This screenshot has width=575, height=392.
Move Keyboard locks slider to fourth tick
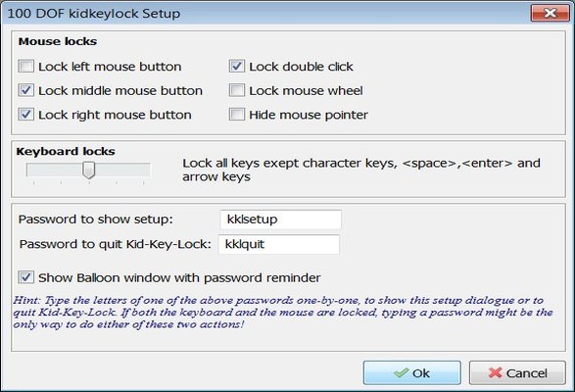[117, 171]
